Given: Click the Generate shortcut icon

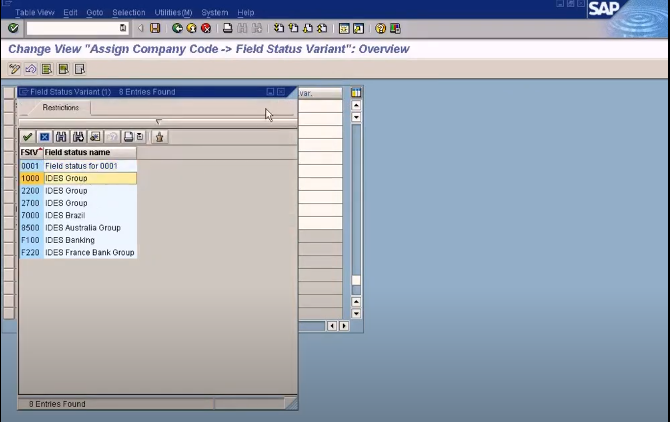Looking at the screenshot, I should (359, 29).
